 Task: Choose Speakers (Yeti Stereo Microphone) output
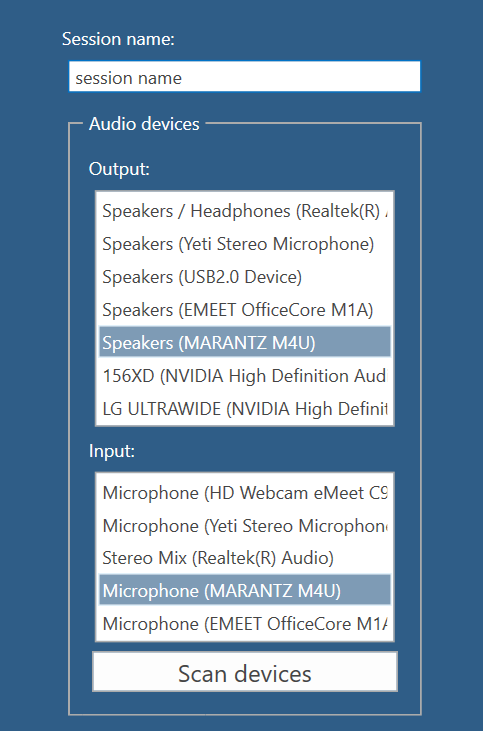[x=245, y=244]
